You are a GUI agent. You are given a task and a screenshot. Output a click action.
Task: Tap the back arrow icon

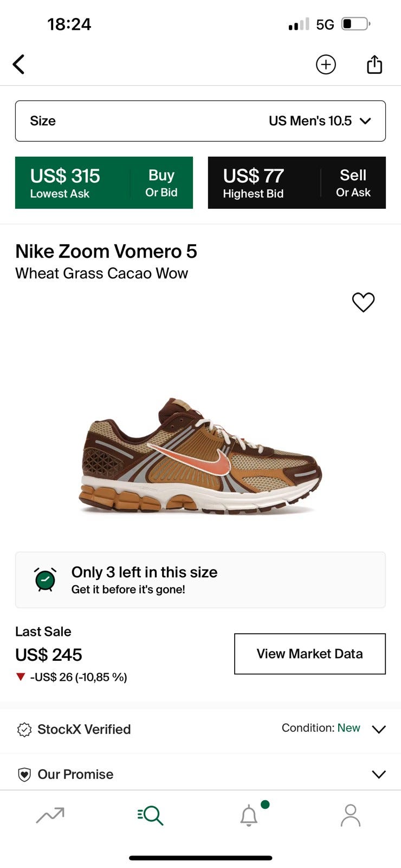click(x=19, y=64)
